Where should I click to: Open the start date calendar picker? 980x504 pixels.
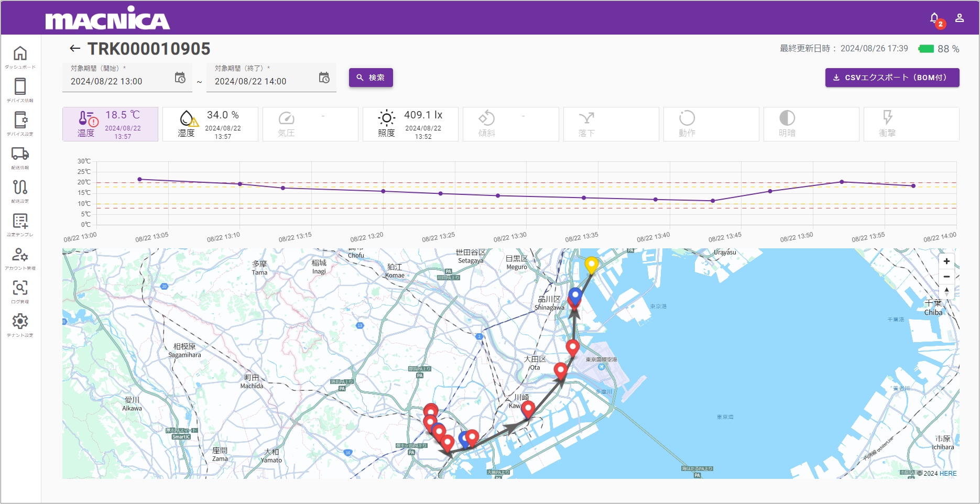[x=180, y=78]
